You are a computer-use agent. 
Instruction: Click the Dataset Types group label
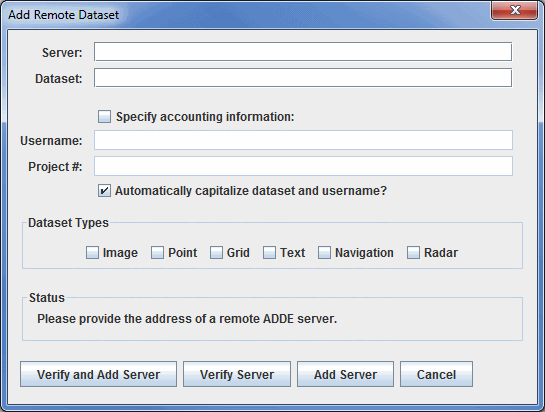pyautogui.click(x=68, y=223)
